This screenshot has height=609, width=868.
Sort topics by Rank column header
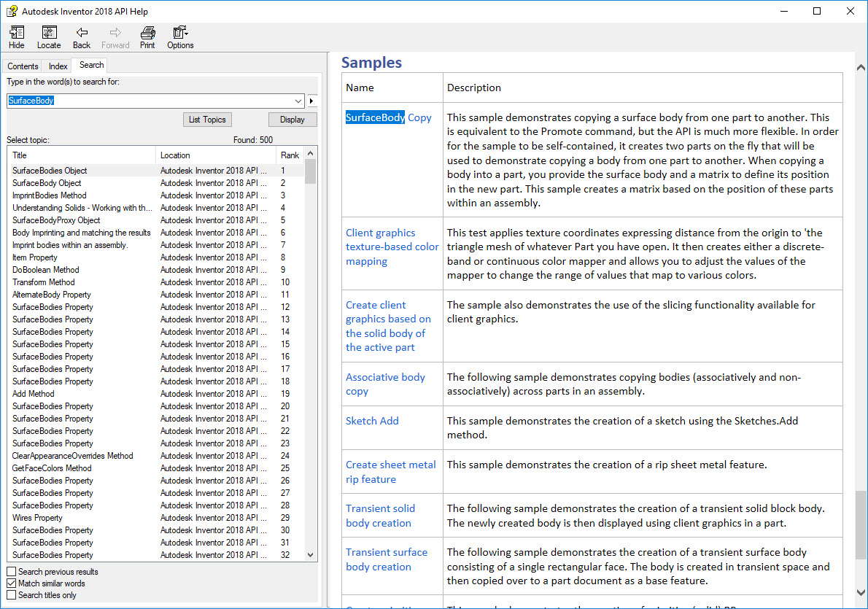point(290,155)
